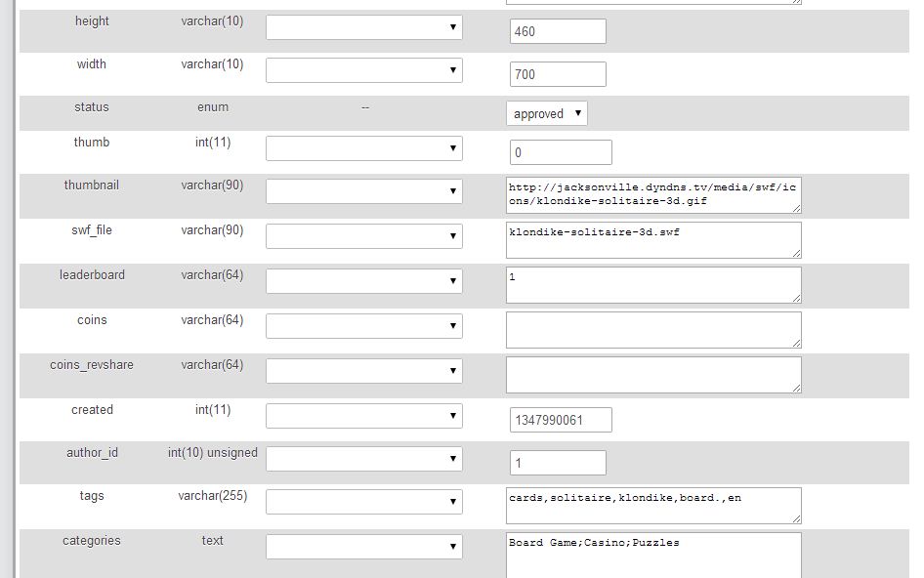Open the thumb function dropdown
The image size is (924, 578).
(x=364, y=148)
